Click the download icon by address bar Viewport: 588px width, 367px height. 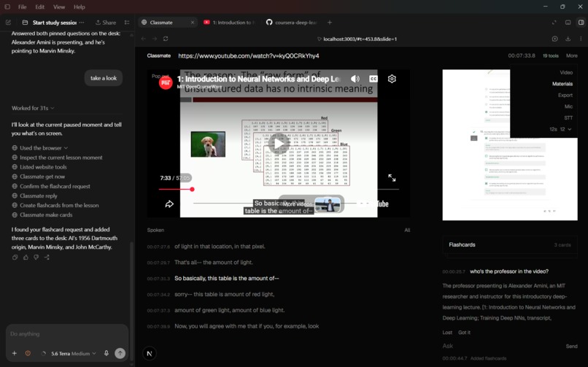point(568,39)
